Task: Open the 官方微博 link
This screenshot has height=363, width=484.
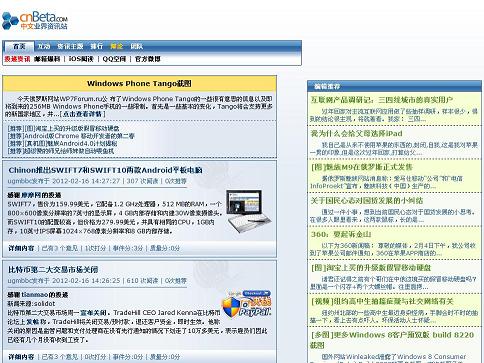Action: coord(148,59)
